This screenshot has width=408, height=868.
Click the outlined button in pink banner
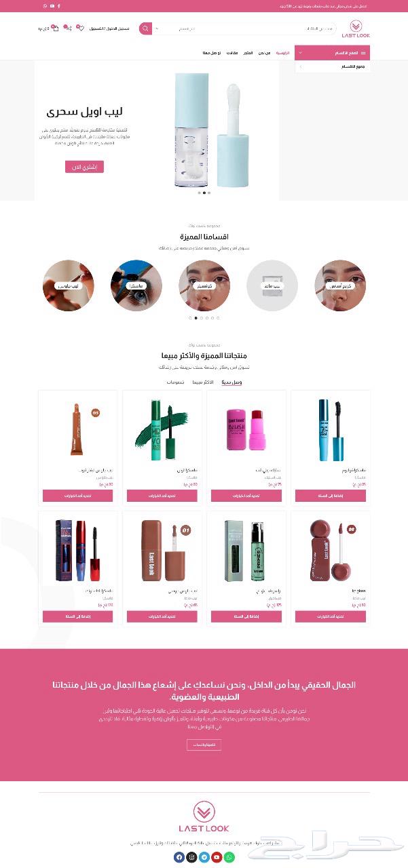pos(204,745)
